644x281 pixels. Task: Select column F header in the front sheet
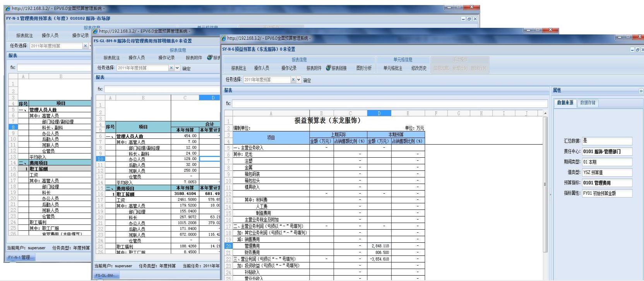436,113
